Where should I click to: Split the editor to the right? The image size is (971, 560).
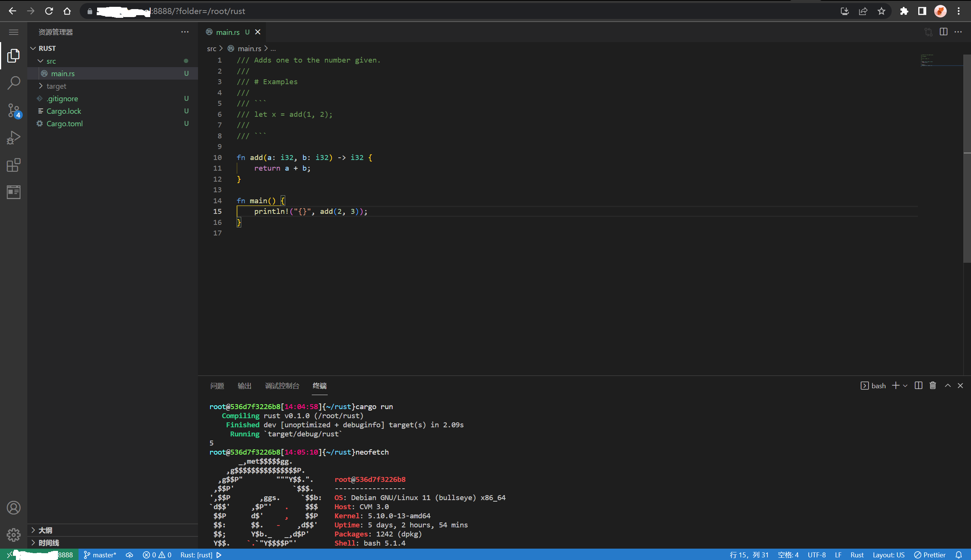943,32
